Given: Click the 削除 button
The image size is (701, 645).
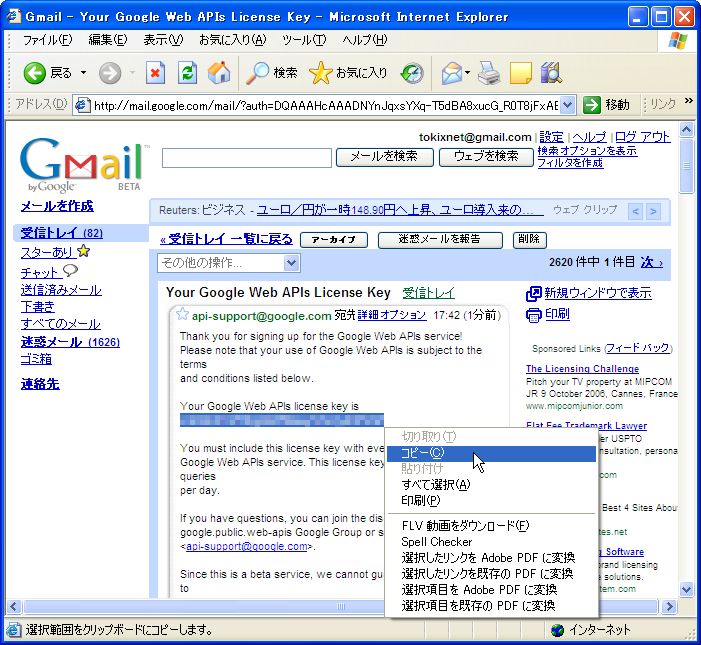Looking at the screenshot, I should (529, 240).
